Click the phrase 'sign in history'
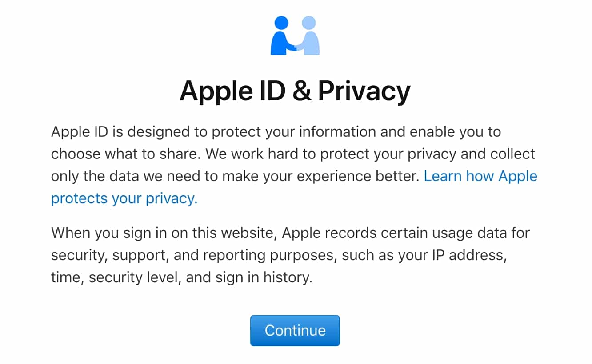 pos(263,277)
